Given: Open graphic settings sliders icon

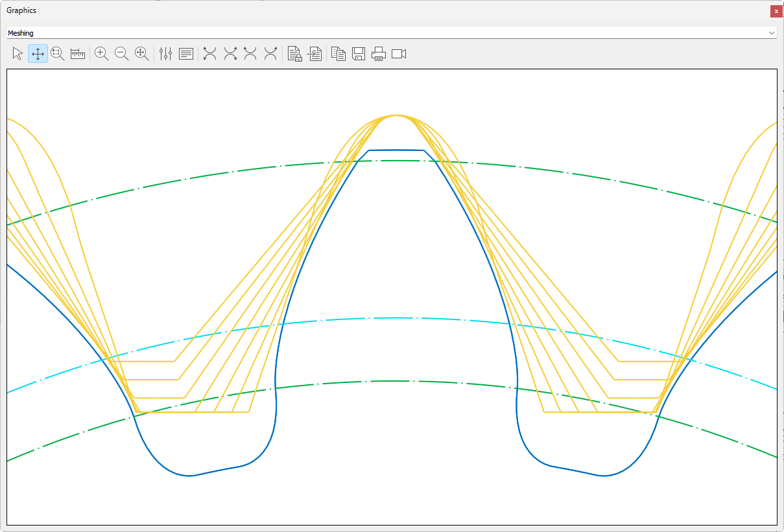Looking at the screenshot, I should pos(165,54).
